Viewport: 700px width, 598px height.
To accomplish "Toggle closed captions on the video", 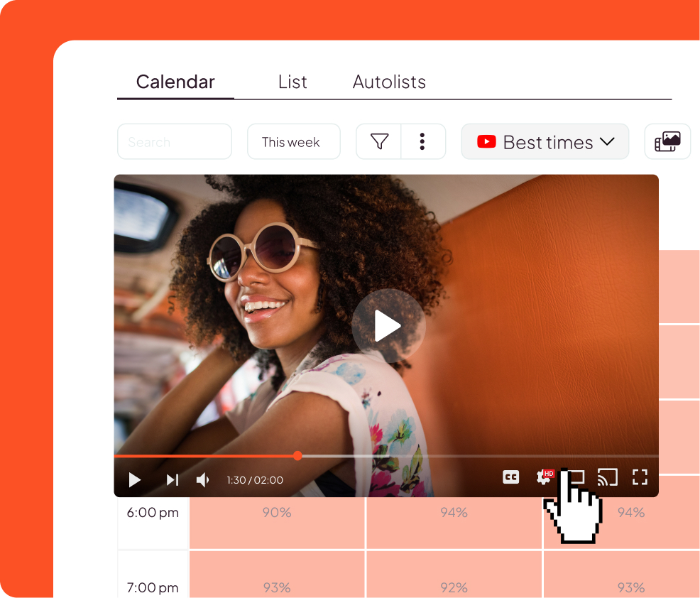I will tap(510, 478).
